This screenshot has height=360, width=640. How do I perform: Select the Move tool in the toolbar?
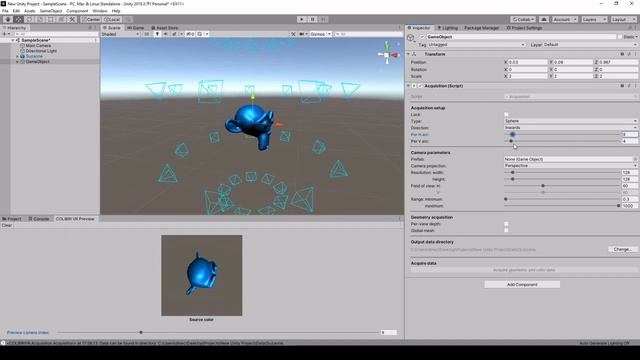18,19
